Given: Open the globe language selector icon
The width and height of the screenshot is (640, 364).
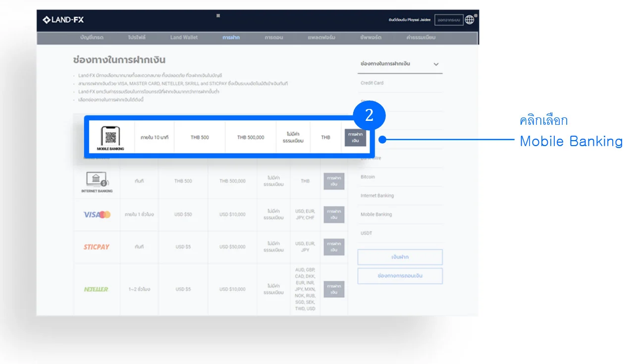Looking at the screenshot, I should pos(470,20).
